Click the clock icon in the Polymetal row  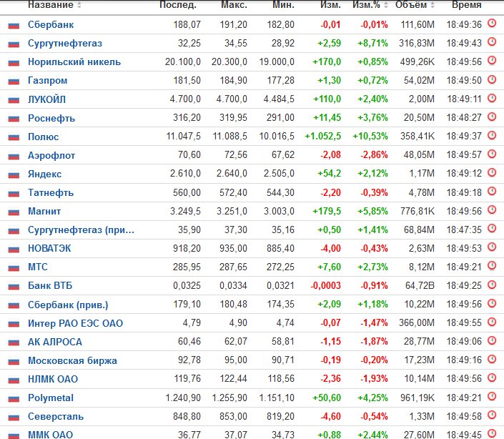pyautogui.click(x=492, y=396)
